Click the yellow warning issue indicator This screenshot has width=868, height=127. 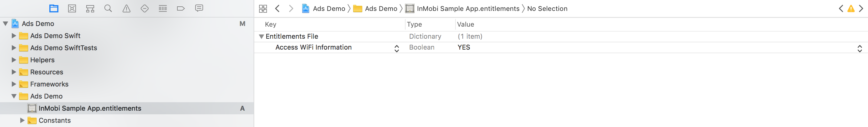click(x=851, y=9)
